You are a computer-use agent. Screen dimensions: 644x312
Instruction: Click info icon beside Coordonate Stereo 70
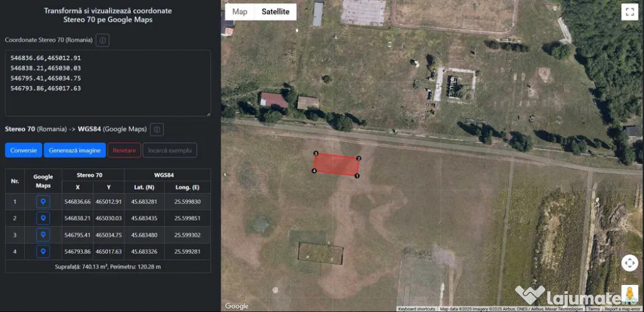[103, 40]
